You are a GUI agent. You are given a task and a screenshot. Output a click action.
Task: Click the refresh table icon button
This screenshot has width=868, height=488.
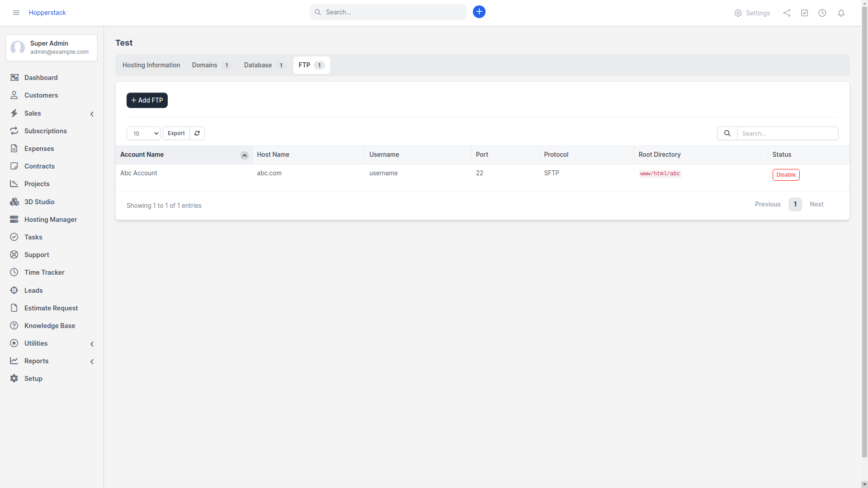(197, 133)
